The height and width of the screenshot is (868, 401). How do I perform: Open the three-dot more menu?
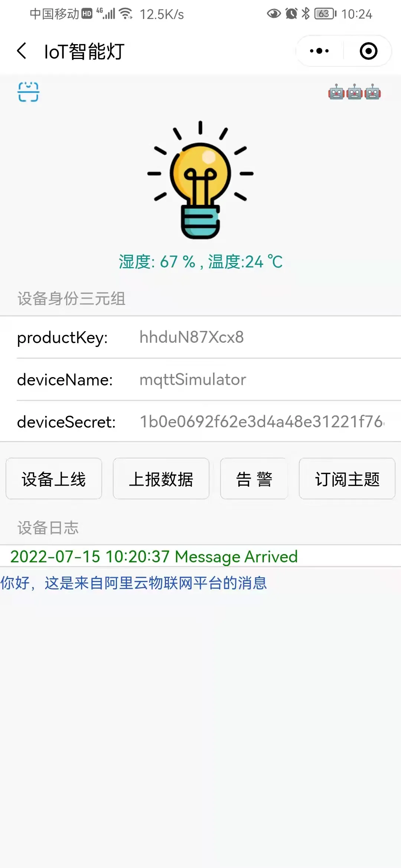pyautogui.click(x=319, y=51)
